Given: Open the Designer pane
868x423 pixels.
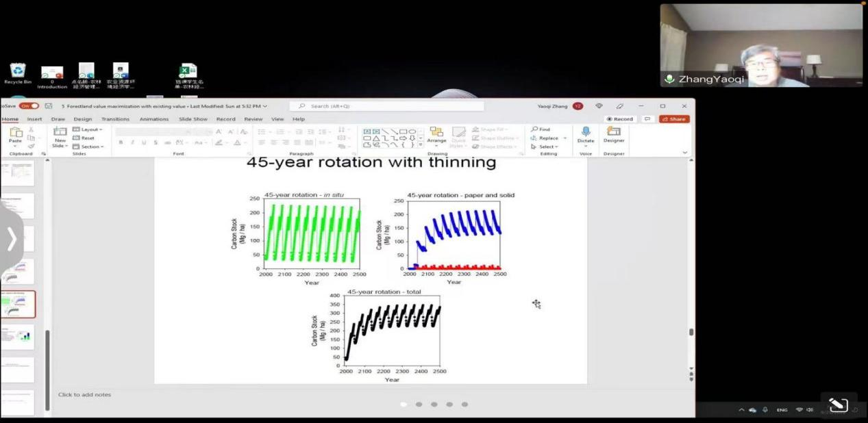Looking at the screenshot, I should [x=614, y=133].
